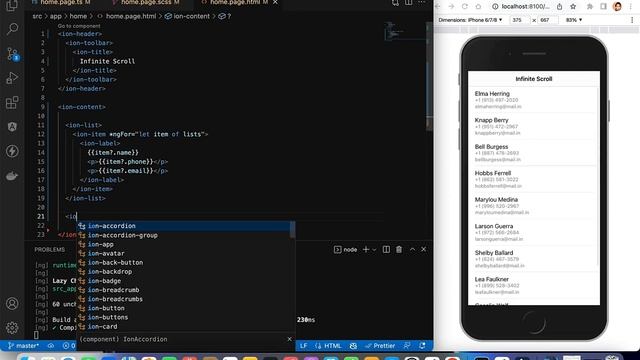Choose ion-avatar from autocomplete list
The width and height of the screenshot is (640, 360).
[187, 253]
